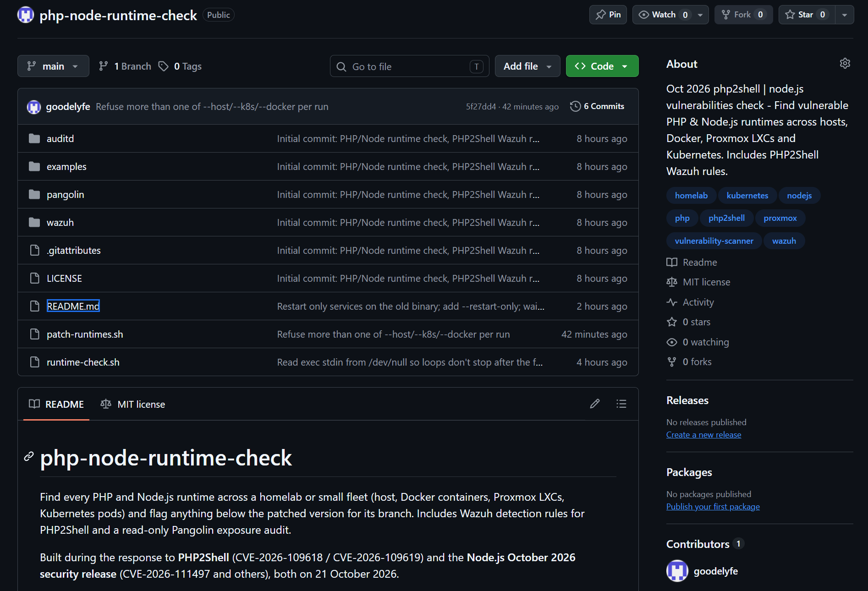Screen dimensions: 868x591
Task: Click the commit history clock icon
Action: pyautogui.click(x=575, y=106)
